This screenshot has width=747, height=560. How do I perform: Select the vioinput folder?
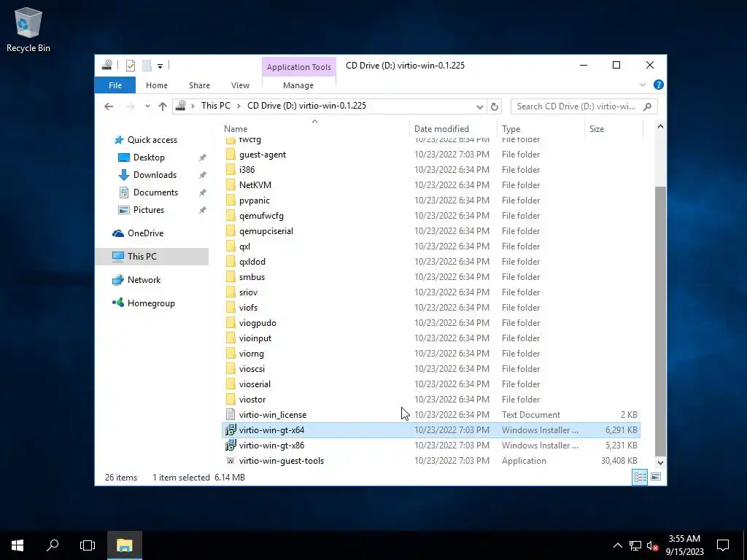coord(255,338)
